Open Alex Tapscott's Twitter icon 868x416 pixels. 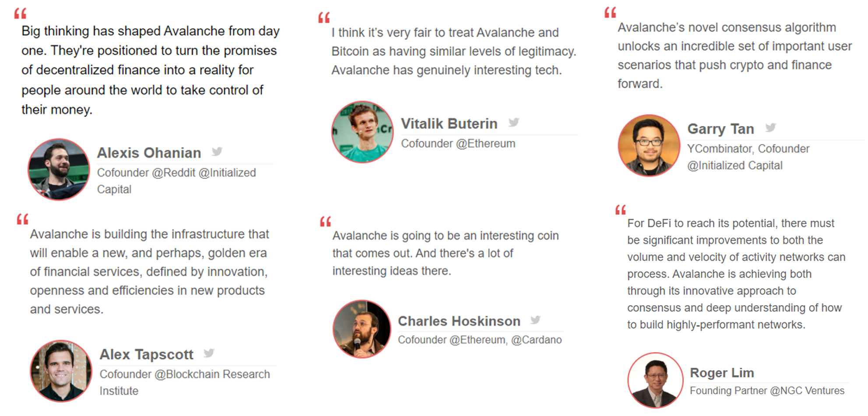pos(209,353)
